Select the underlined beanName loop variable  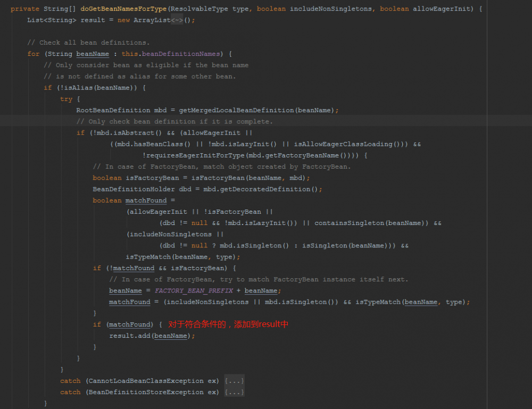[93, 54]
